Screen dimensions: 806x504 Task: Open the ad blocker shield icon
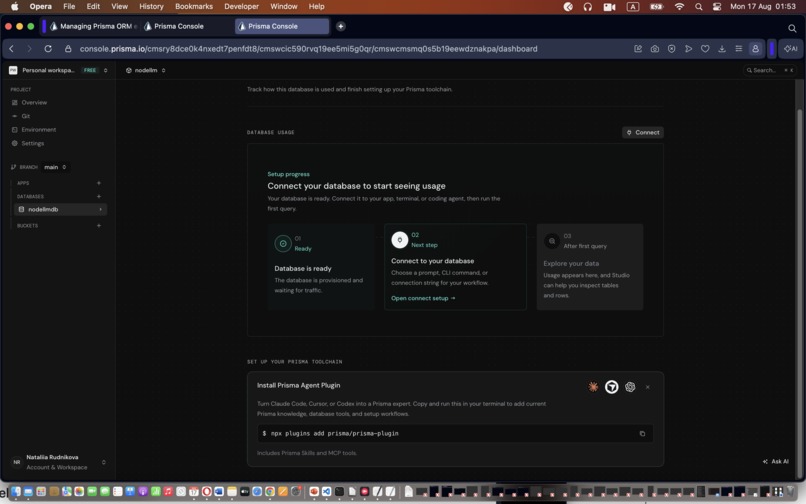(x=671, y=49)
